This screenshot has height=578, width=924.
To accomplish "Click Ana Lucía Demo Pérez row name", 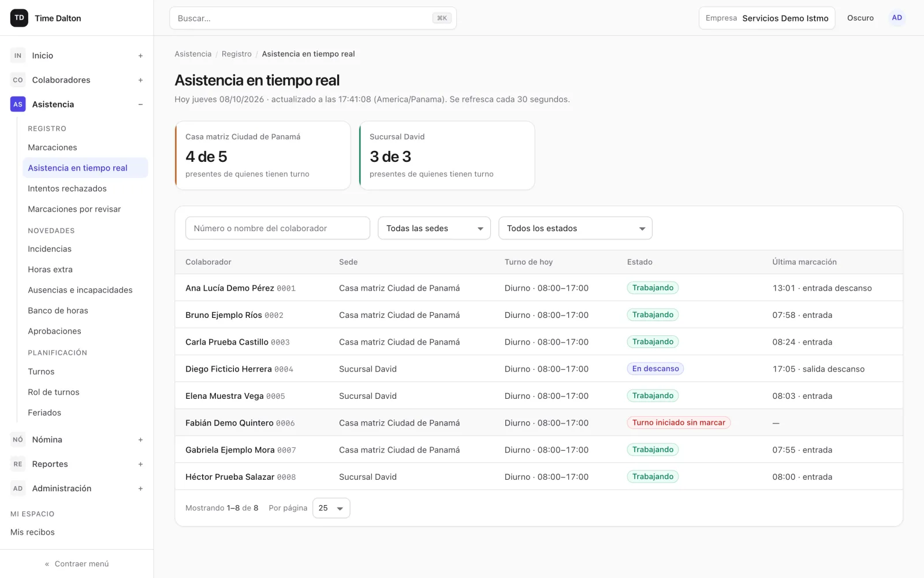I will click(230, 288).
